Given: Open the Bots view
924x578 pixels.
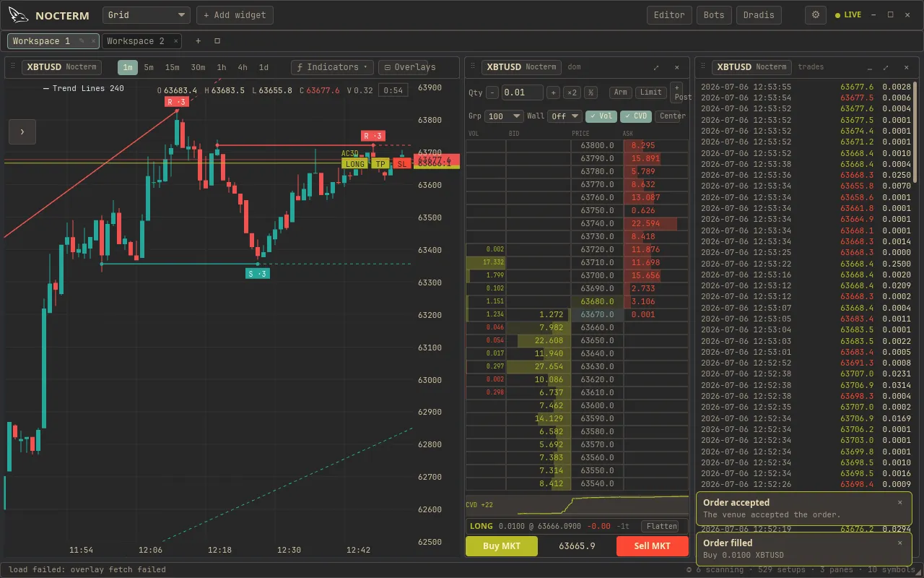Looking at the screenshot, I should click(x=714, y=14).
